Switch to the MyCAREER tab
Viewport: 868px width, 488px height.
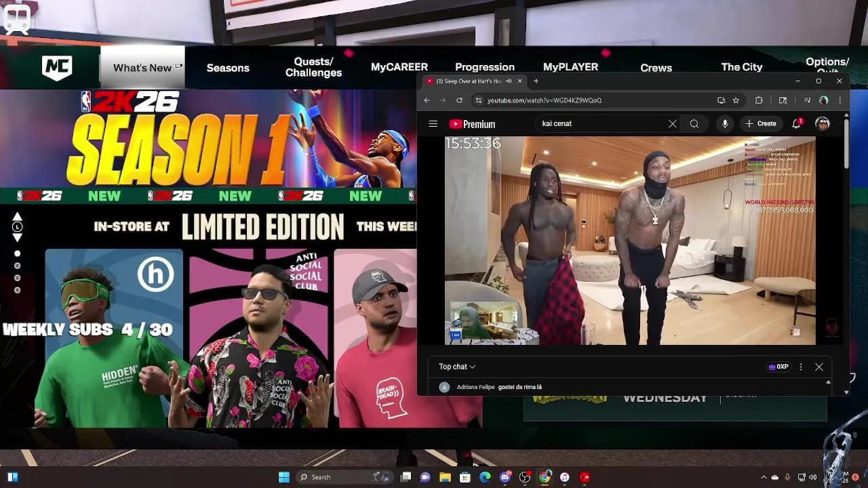(x=399, y=67)
